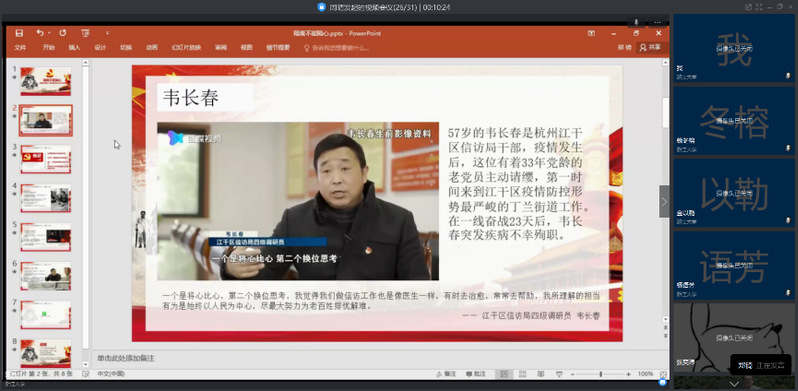Click the 共享 share button

click(x=650, y=47)
